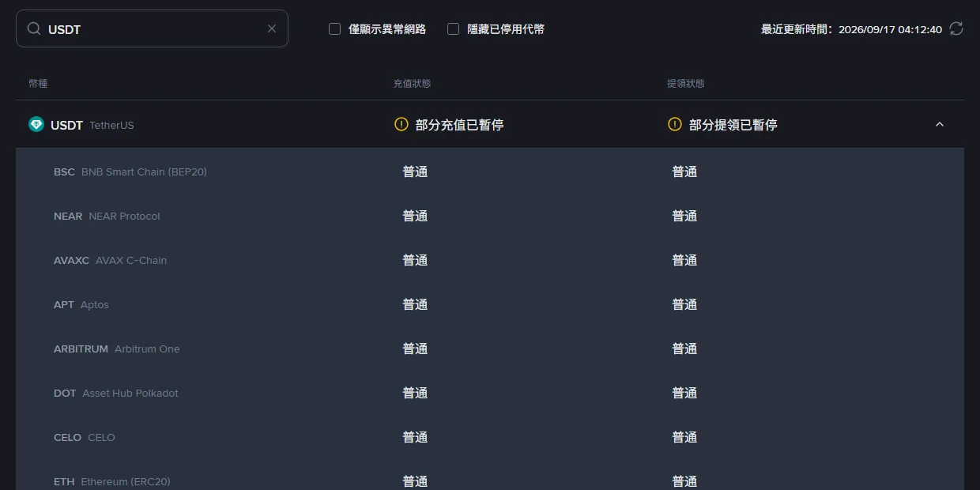This screenshot has height=490, width=980.
Task: Click AVAXC deposit status 普通
Action: [x=415, y=260]
